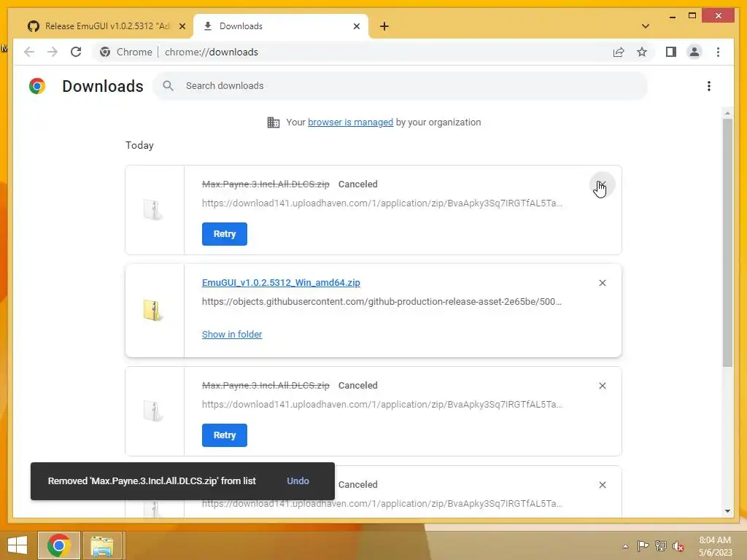Retry the Max.Payne download below the EmuGUI entry
747x560 pixels.
point(225,435)
